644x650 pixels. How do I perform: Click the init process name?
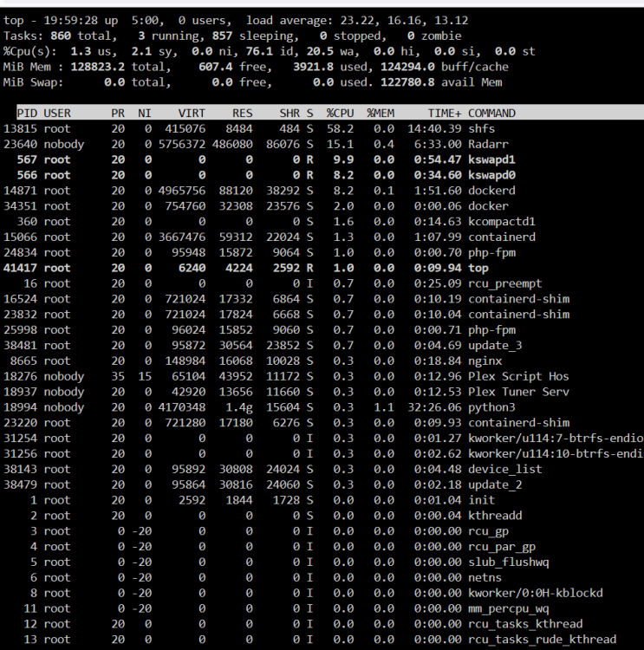pos(481,500)
